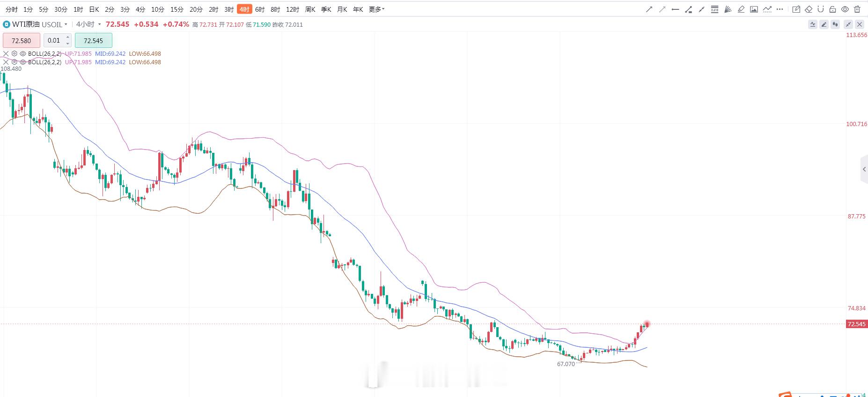Select the price range line tool
The image size is (868, 397).
pos(688,9)
